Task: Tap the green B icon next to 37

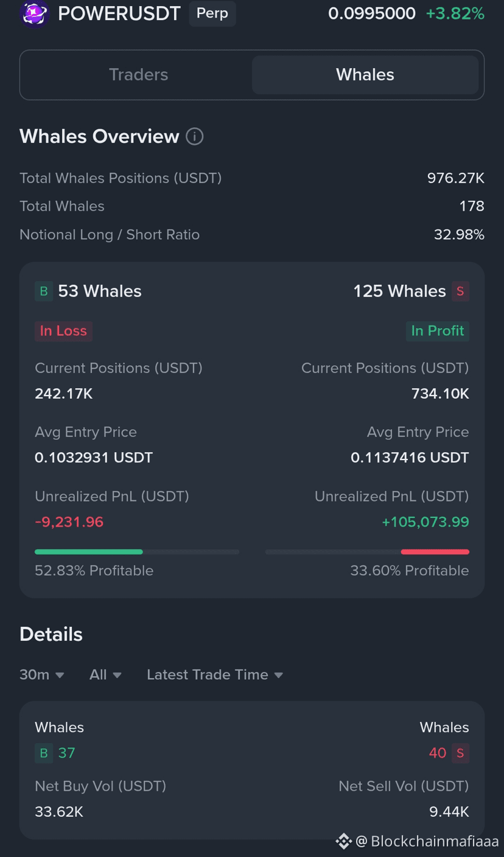Action: [x=43, y=753]
